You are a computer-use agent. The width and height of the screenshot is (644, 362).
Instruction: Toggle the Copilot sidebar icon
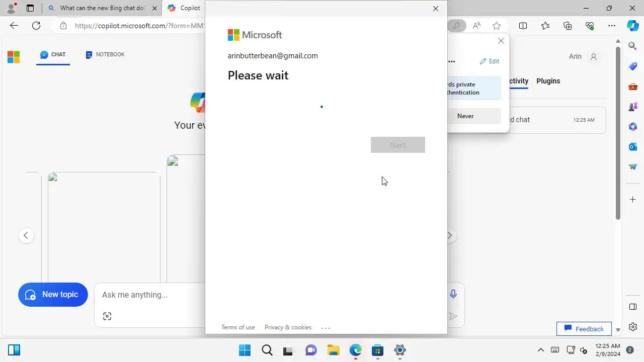(x=632, y=26)
